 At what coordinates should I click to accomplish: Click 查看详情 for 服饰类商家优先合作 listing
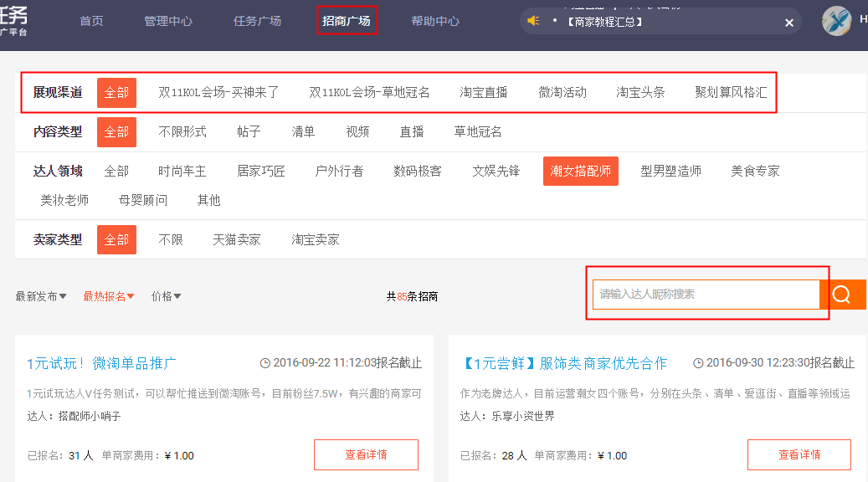799,455
